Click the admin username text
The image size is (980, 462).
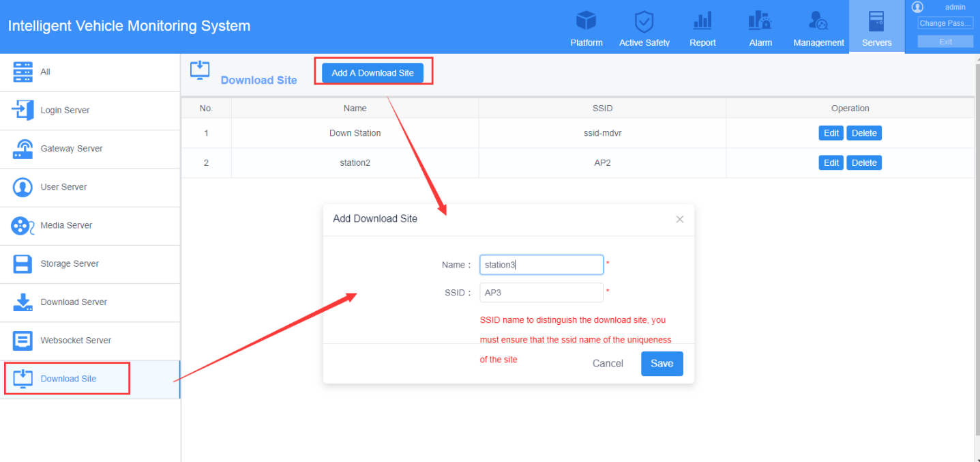pyautogui.click(x=955, y=7)
